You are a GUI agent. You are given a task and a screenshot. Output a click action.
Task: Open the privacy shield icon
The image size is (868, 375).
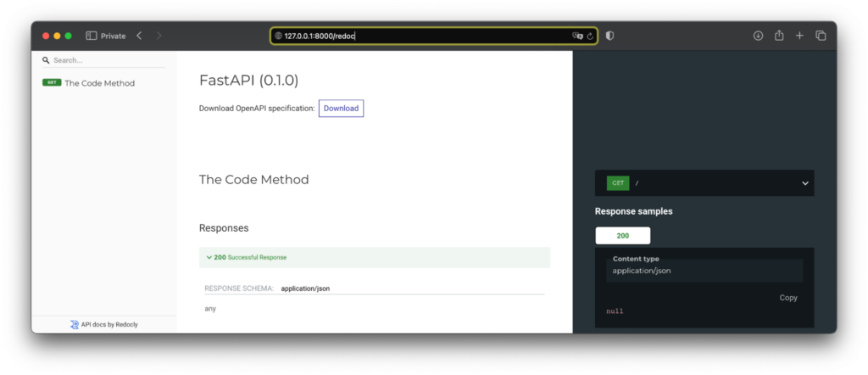coord(609,36)
